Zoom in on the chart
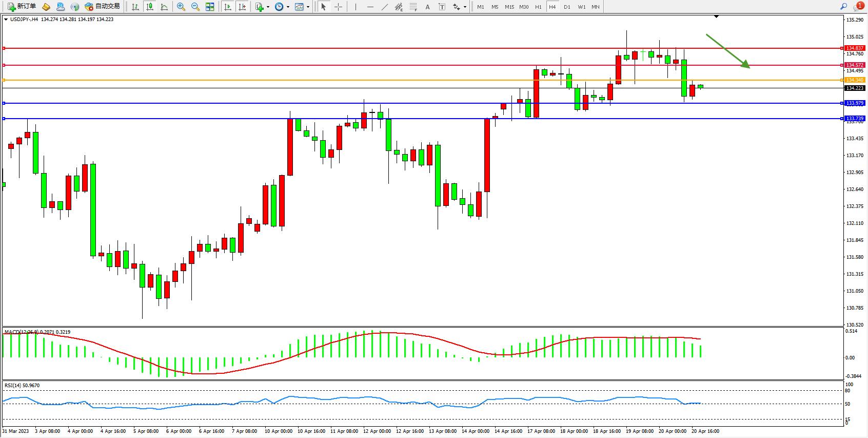The width and height of the screenshot is (868, 438). pyautogui.click(x=181, y=7)
